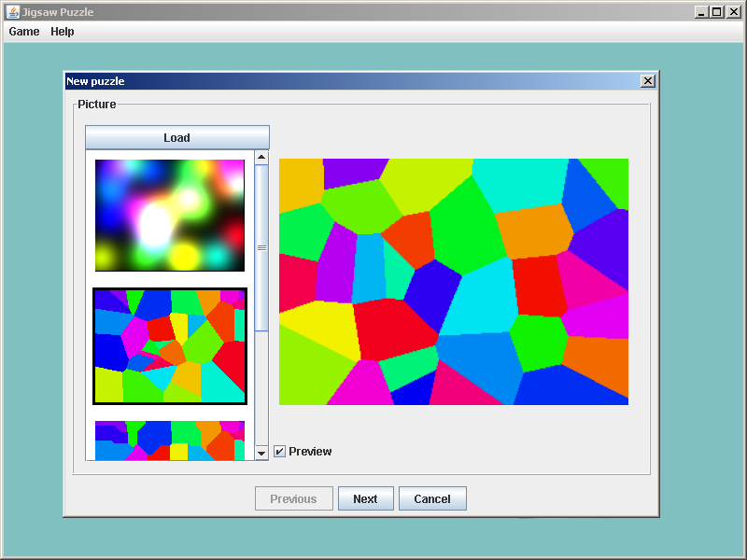Screen dimensions: 747x560
Task: Close the Jigsaw Puzzle main window
Action: click(732, 12)
